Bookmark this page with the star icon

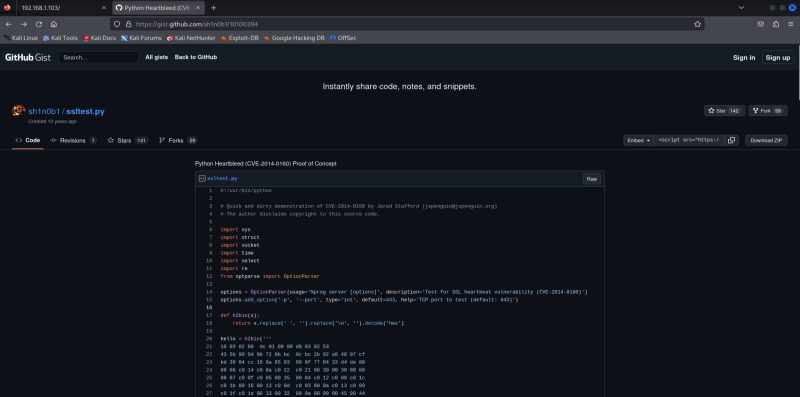[x=697, y=24]
